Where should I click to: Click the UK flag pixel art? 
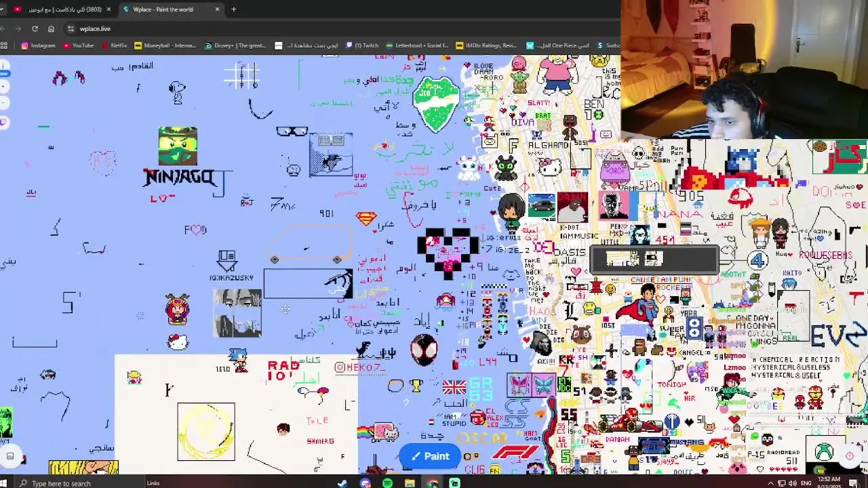pos(454,387)
